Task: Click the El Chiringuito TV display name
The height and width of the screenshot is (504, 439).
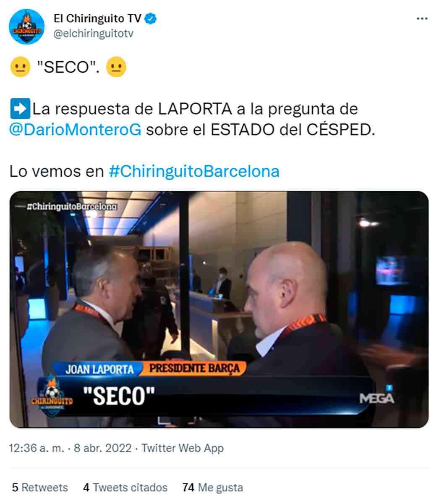Action: click(x=97, y=19)
